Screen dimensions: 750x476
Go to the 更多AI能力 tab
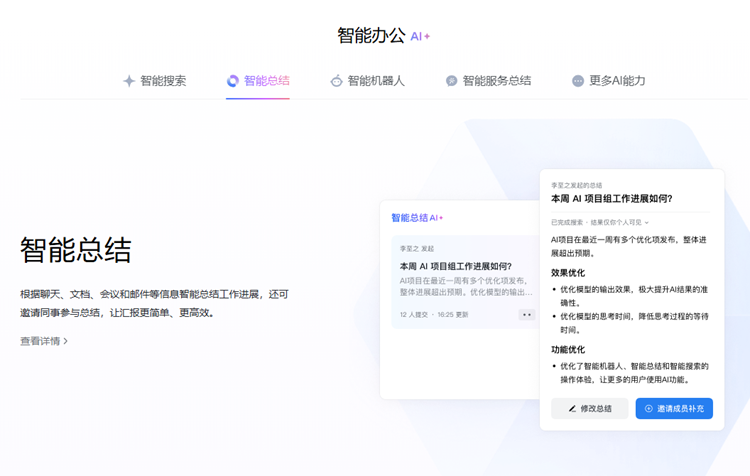[617, 81]
